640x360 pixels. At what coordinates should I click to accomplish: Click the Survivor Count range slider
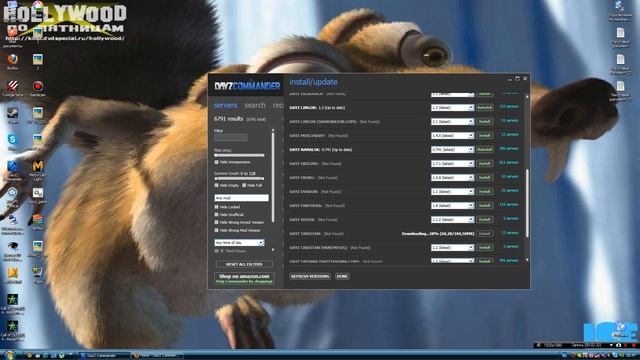coord(239,179)
